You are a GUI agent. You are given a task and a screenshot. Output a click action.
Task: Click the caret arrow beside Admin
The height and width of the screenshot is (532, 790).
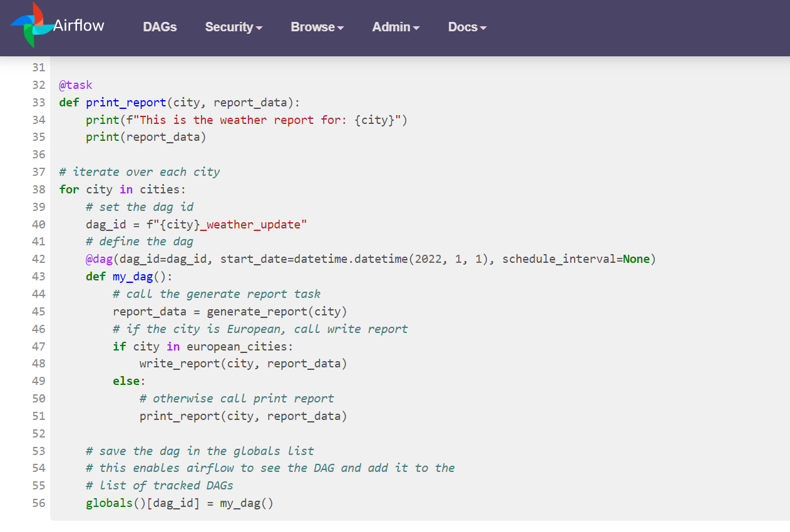416,28
